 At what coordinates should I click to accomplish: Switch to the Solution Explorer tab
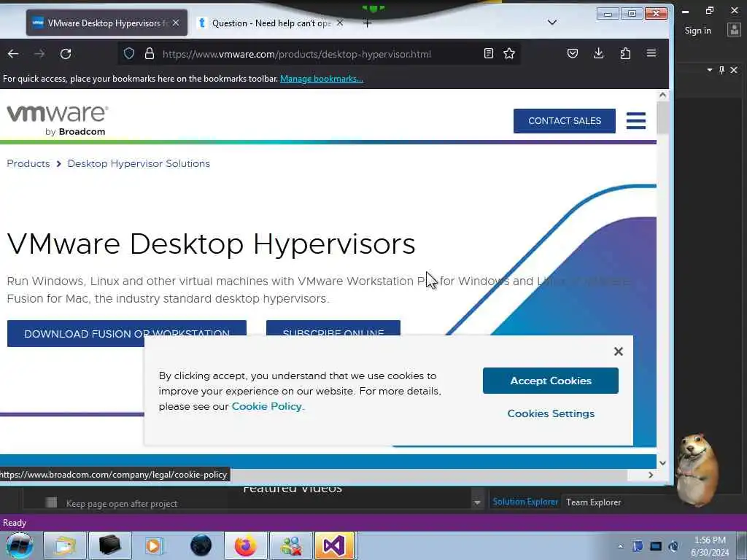pos(525,502)
